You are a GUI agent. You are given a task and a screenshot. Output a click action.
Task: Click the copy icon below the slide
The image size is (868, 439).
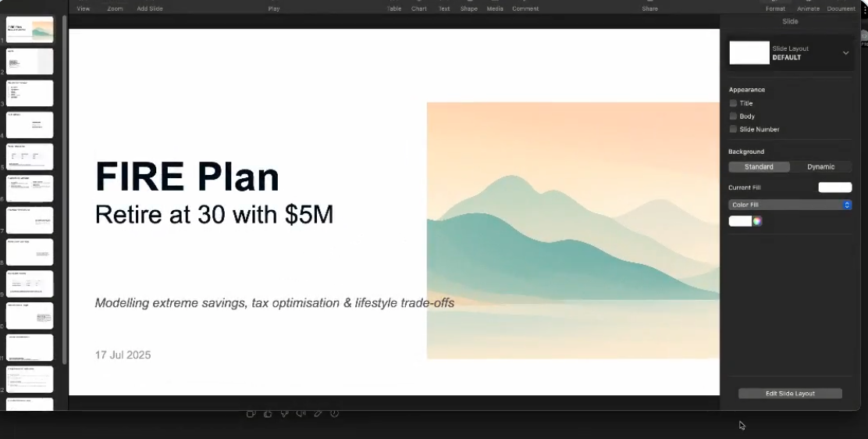point(251,413)
